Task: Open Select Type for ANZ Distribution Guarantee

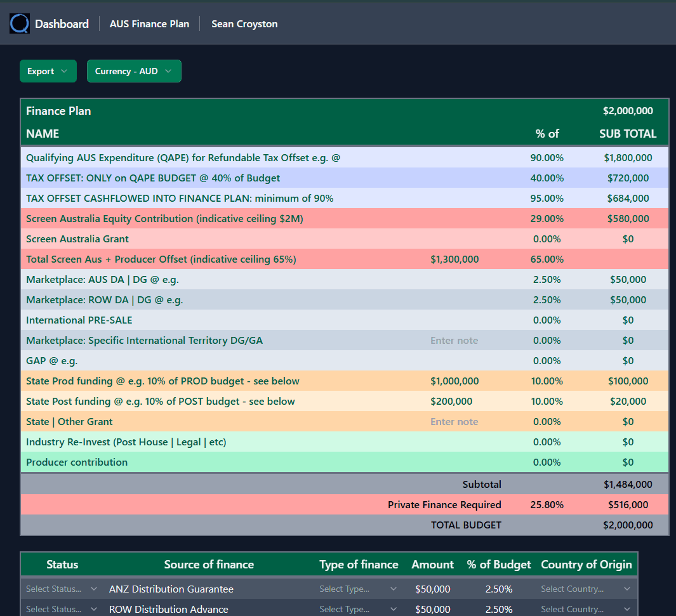Action: [x=357, y=589]
